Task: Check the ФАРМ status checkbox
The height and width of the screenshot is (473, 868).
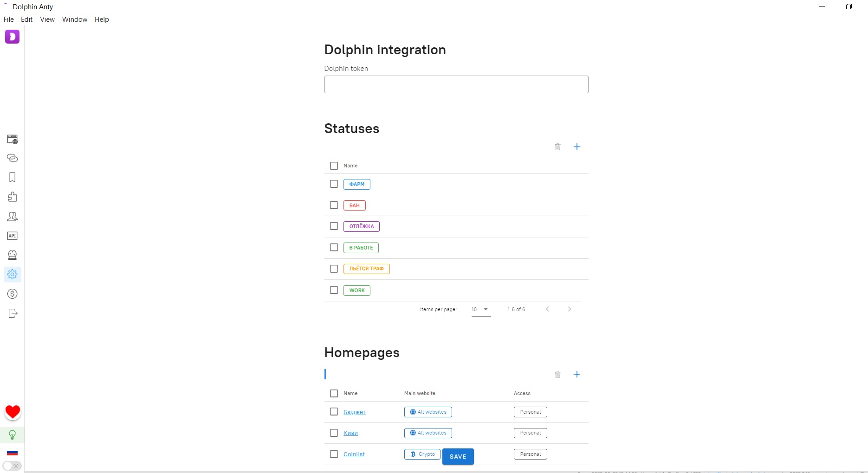Action: click(x=334, y=184)
